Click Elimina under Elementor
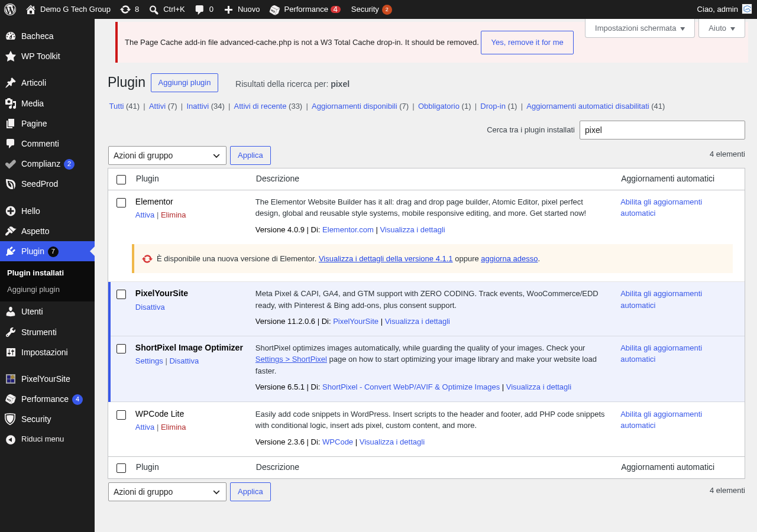The width and height of the screenshot is (757, 532). point(173,215)
